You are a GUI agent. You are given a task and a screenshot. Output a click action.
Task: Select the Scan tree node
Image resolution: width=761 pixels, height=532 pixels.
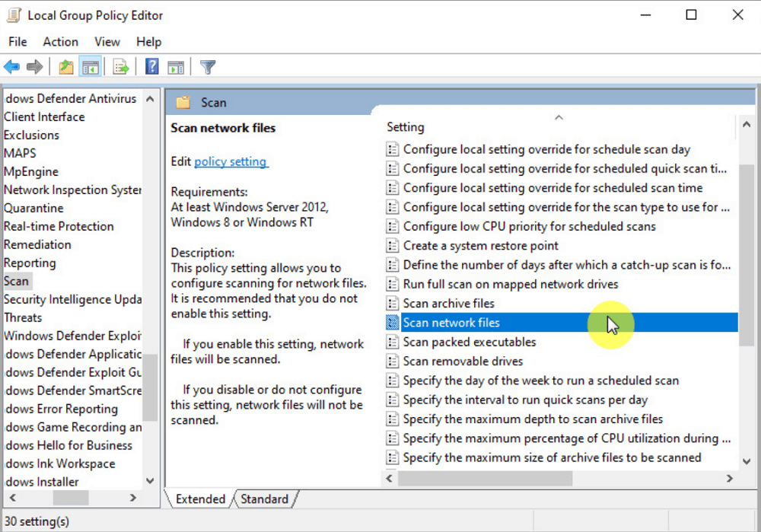point(17,281)
